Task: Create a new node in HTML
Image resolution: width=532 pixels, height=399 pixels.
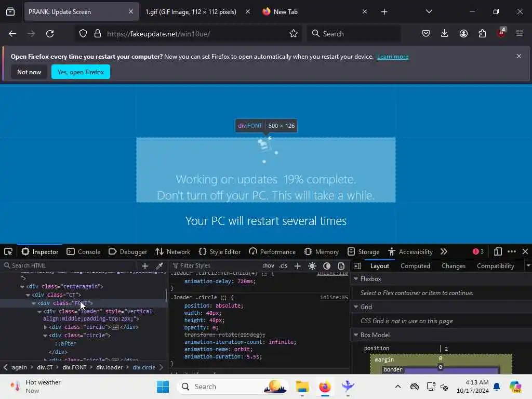Action: pyautogui.click(x=145, y=266)
